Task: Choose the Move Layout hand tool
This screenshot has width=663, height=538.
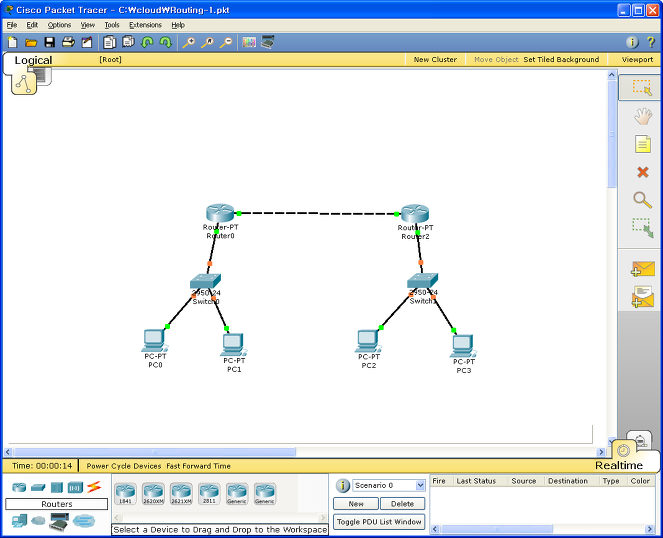Action: click(x=643, y=116)
